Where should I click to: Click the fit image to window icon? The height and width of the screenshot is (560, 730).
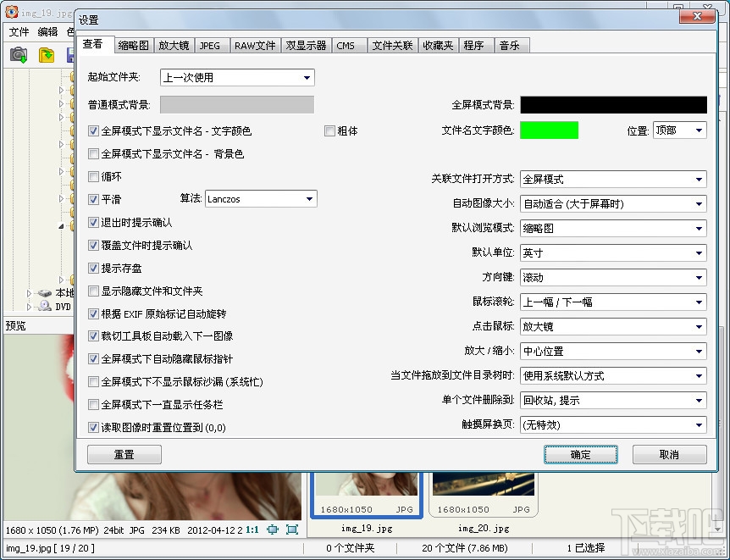273,529
